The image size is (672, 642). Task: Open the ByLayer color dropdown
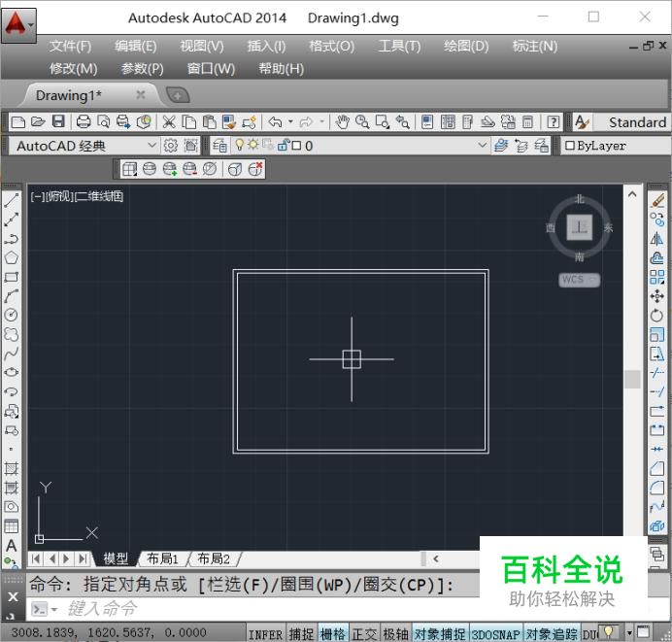click(612, 146)
